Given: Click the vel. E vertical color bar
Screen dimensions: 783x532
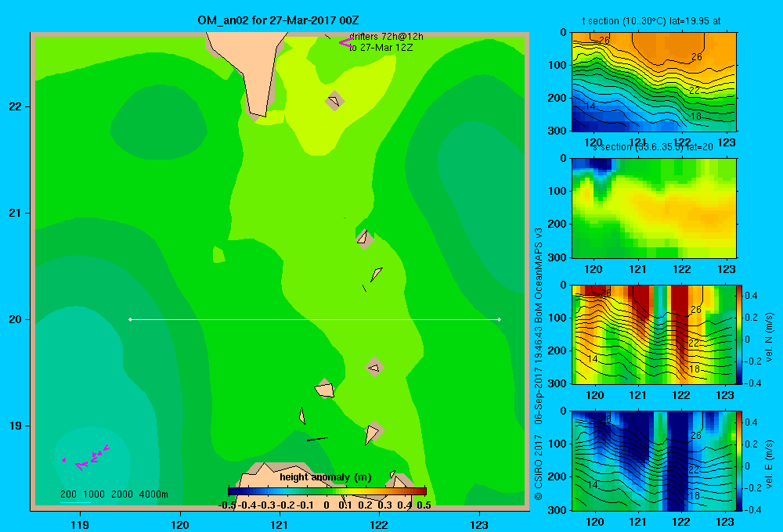Looking at the screenshot, I should click(x=740, y=461).
